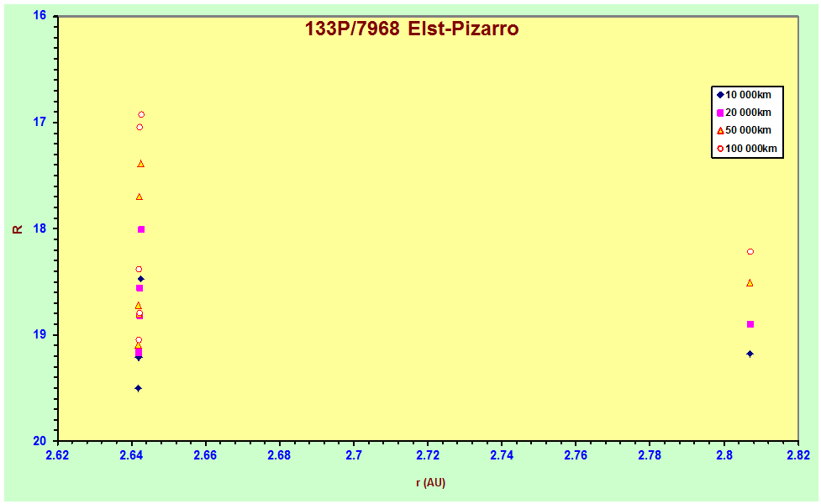Viewport: 821px width, 504px height.
Task: Click the y-axis tick label 19
Action: pos(39,335)
